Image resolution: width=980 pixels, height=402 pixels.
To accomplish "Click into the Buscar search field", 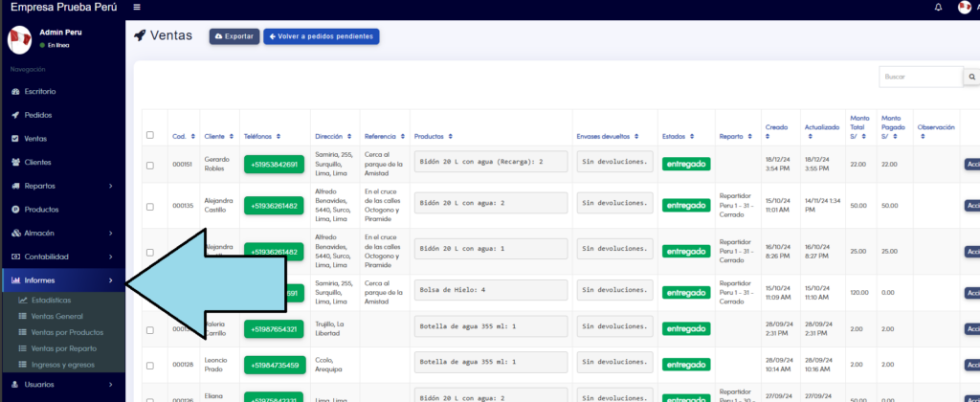I will 922,77.
